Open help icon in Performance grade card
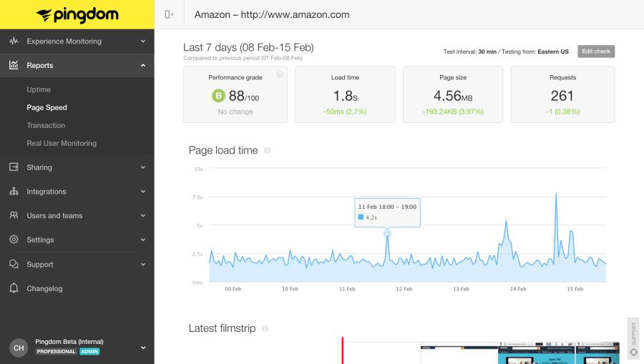The width and height of the screenshot is (644, 364). 280,74
